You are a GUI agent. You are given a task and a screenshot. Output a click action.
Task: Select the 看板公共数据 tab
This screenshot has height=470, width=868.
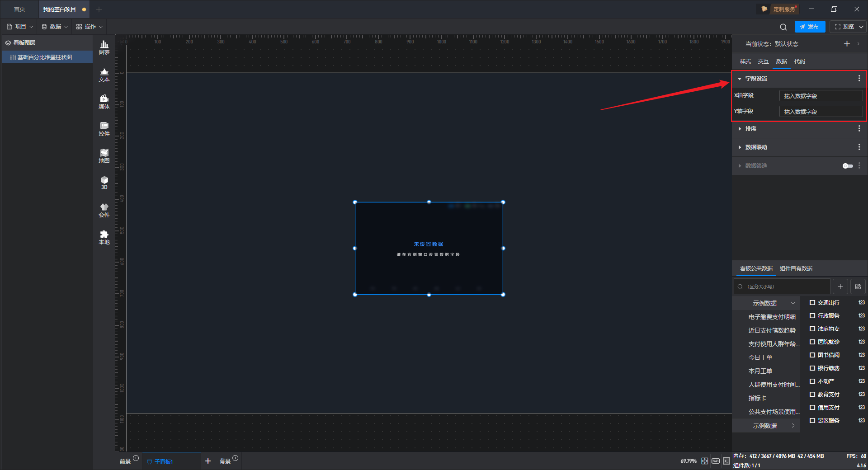[756, 268]
